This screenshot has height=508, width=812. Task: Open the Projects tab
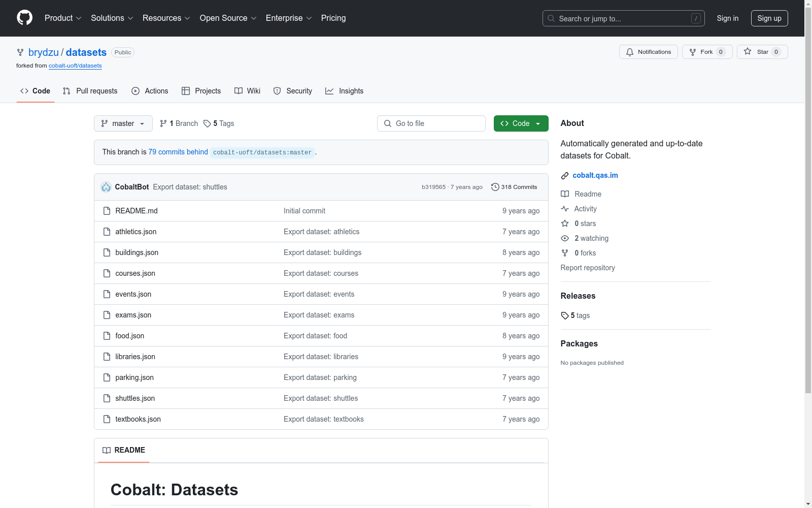click(201, 91)
